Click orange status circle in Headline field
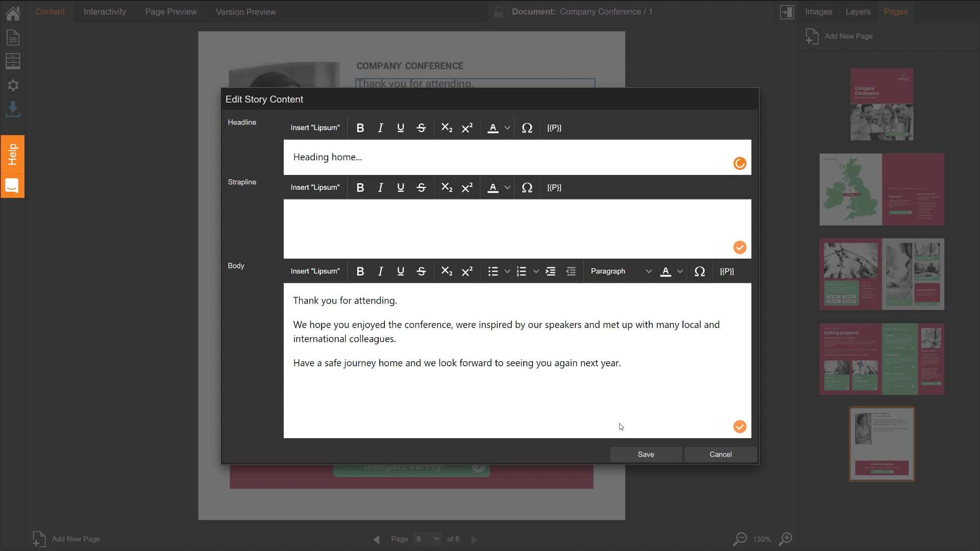This screenshot has width=980, height=551. (x=740, y=163)
